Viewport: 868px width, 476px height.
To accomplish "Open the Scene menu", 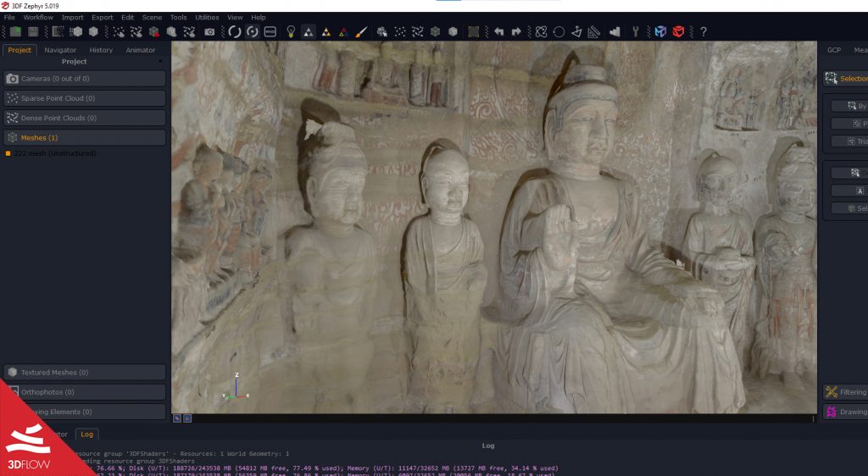I will (x=152, y=17).
